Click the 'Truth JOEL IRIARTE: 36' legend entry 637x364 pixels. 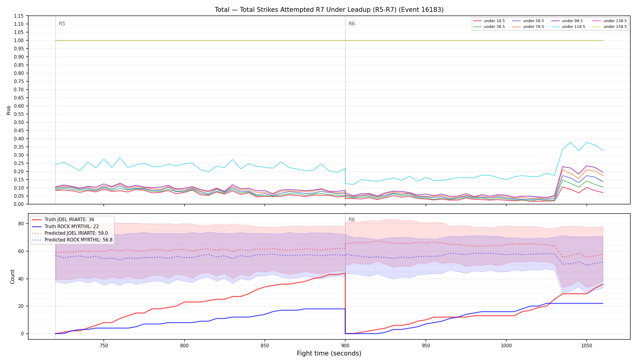tap(63, 220)
